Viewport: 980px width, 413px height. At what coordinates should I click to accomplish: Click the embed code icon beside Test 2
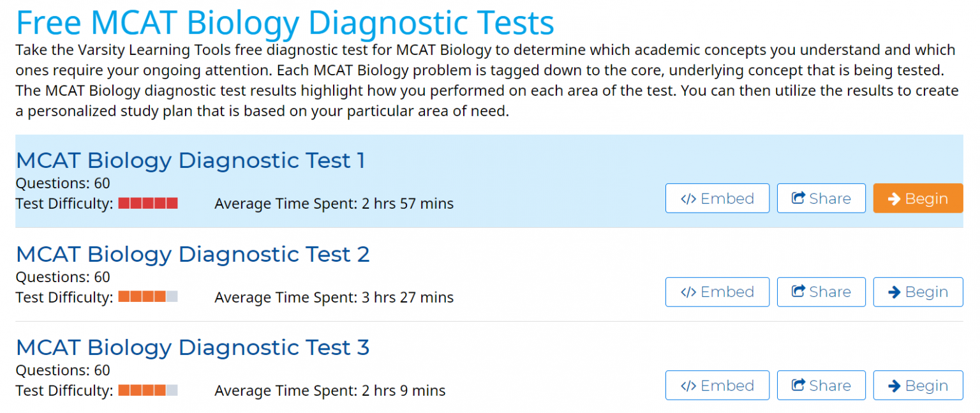point(690,292)
